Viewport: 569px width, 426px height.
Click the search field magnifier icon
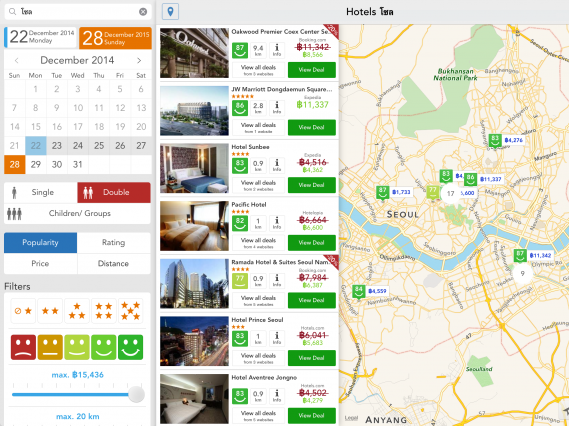pyautogui.click(x=12, y=12)
